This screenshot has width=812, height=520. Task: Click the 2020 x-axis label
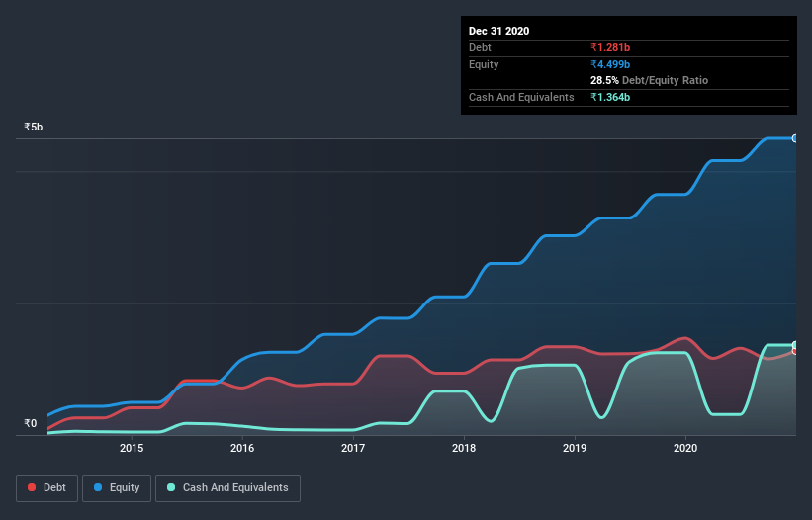(685, 448)
